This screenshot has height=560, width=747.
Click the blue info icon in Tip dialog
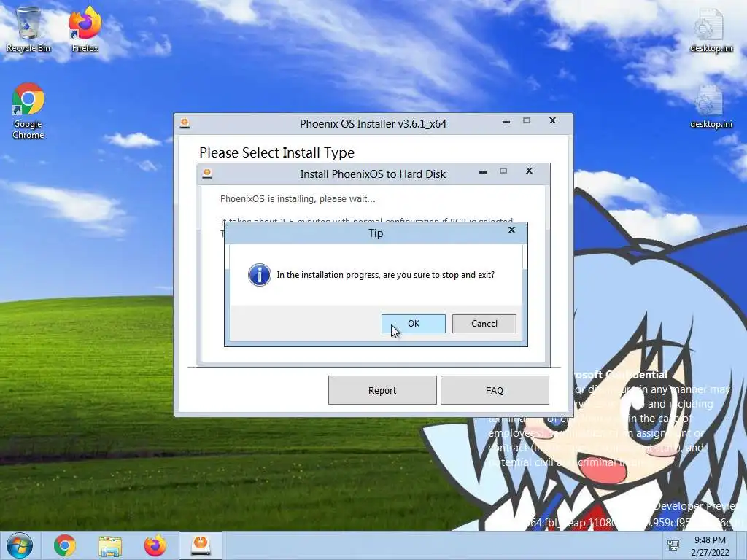[x=260, y=275]
